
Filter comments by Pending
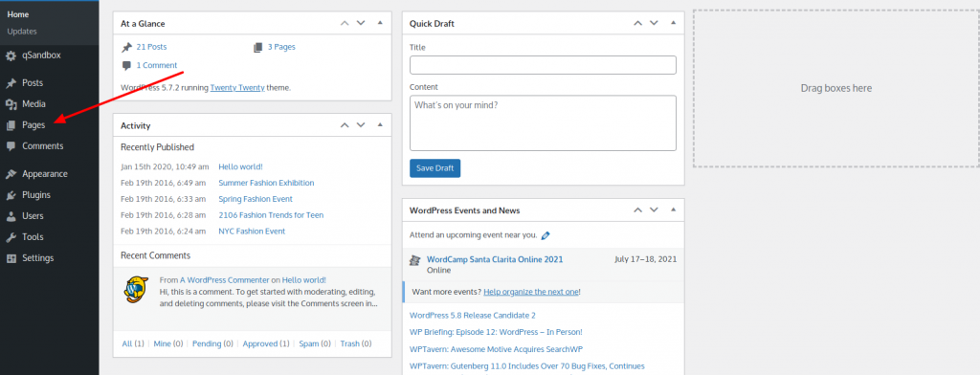pyautogui.click(x=207, y=343)
